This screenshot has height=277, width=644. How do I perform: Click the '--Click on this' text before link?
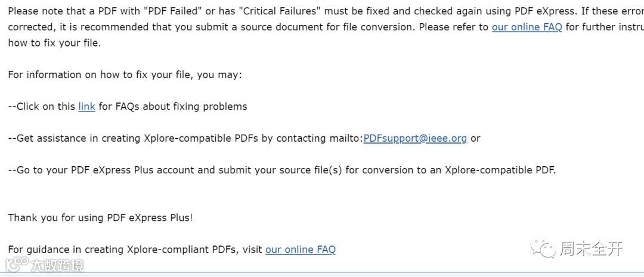(x=42, y=107)
